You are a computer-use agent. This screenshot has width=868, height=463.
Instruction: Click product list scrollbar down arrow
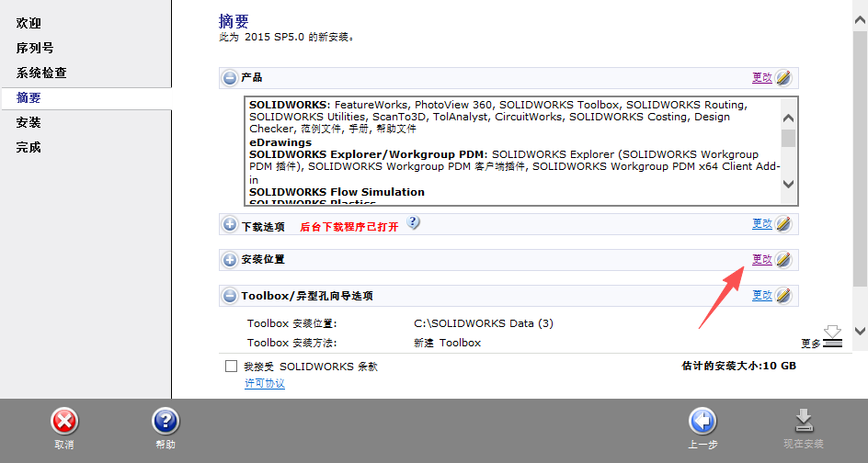[x=788, y=185]
